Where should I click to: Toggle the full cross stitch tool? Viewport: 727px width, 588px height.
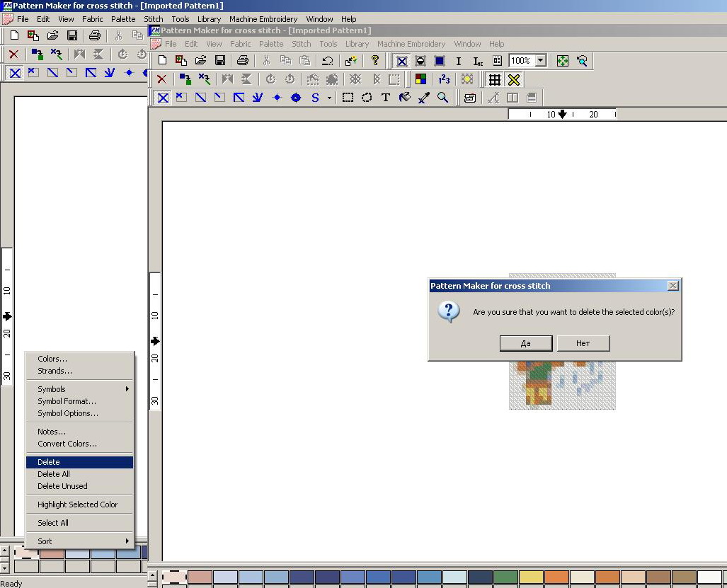163,98
